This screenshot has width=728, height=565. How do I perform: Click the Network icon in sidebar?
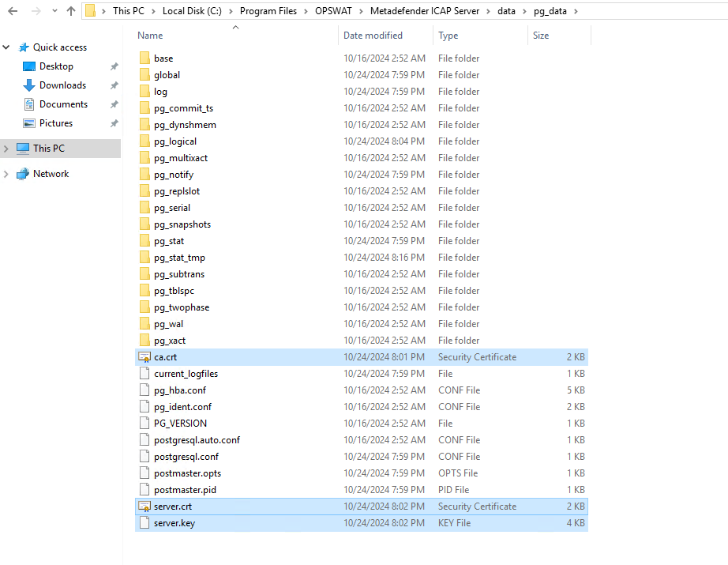(x=23, y=174)
